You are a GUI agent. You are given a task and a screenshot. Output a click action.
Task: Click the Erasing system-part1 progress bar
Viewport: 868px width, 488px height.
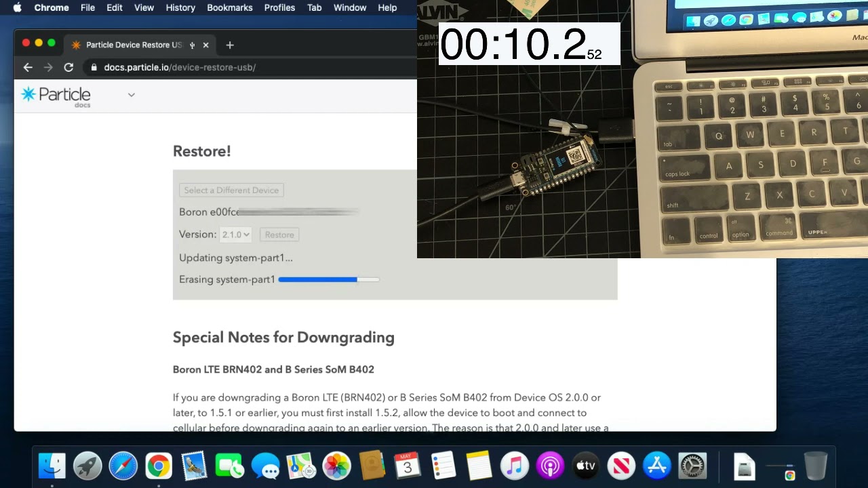[329, 279]
